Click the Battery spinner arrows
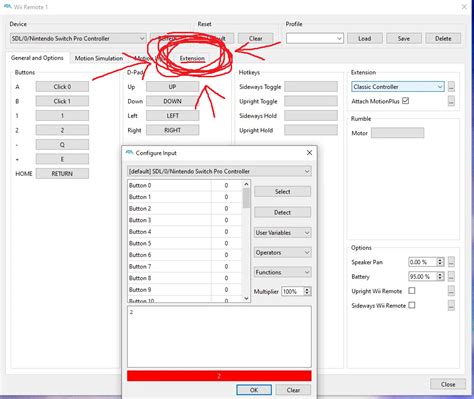The image size is (474, 399). click(x=440, y=277)
